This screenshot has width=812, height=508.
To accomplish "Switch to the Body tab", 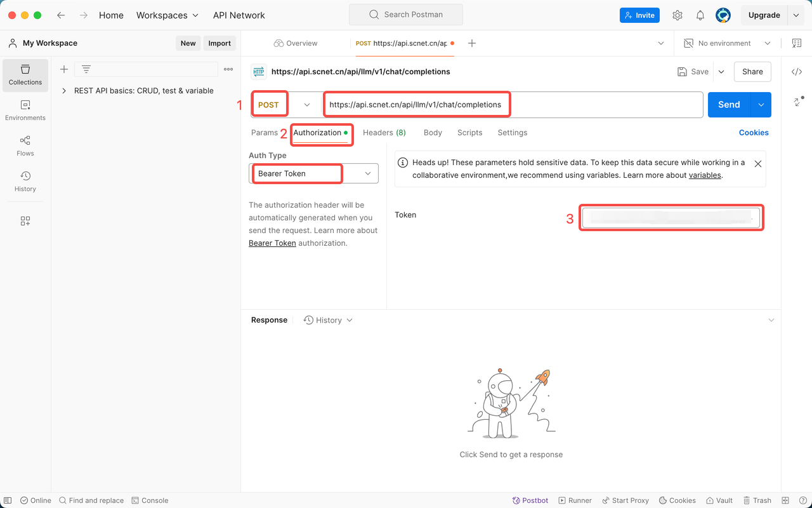I will (433, 133).
